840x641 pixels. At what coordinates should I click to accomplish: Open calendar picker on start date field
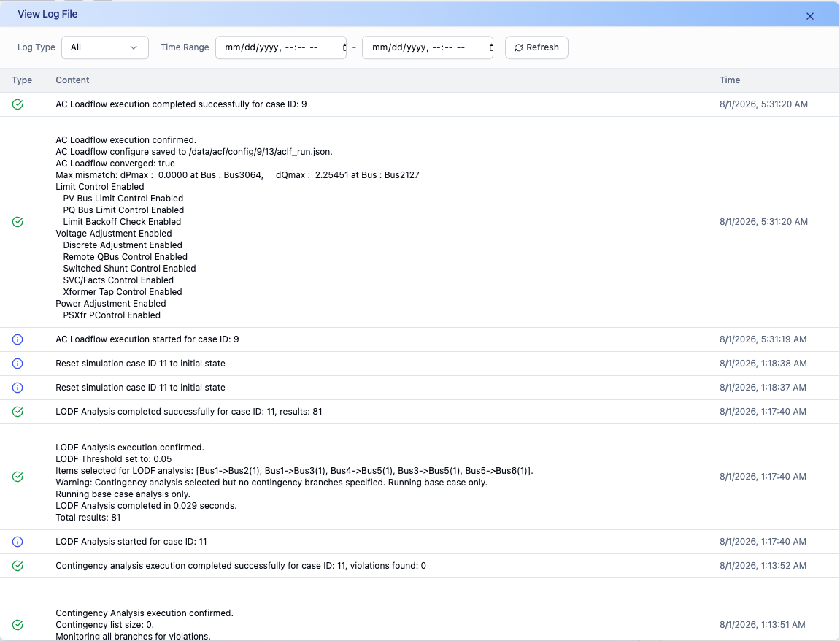[x=344, y=47]
